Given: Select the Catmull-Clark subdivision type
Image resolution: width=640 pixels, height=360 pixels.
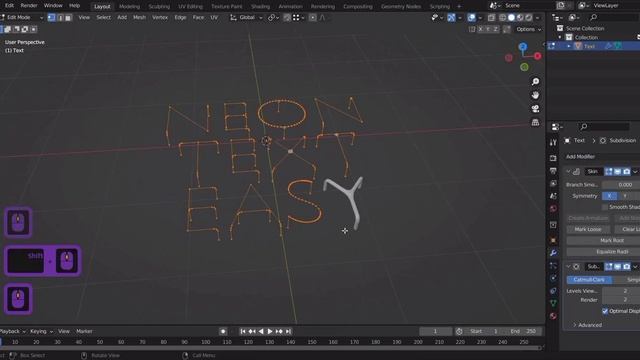Looking at the screenshot, I should (x=589, y=280).
